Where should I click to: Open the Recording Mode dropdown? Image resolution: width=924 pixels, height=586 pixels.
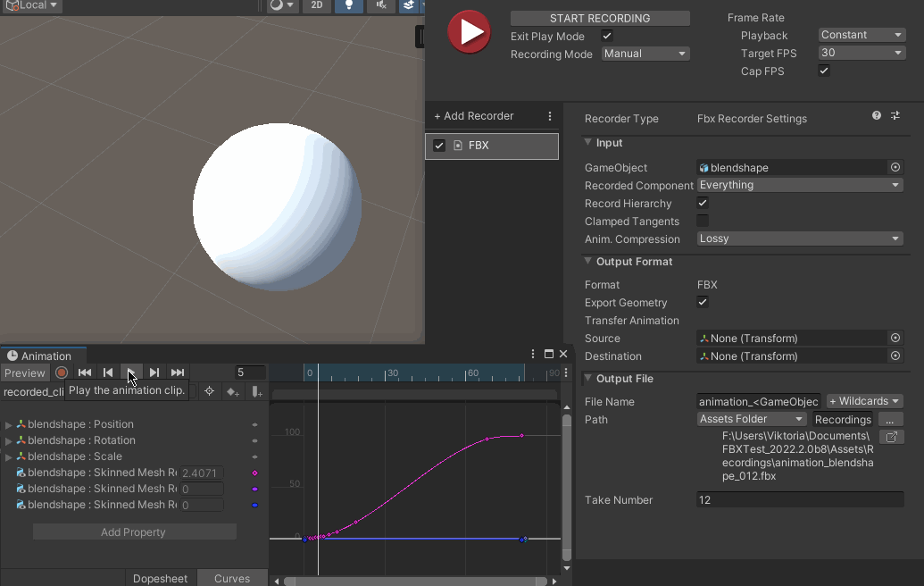pyautogui.click(x=645, y=54)
